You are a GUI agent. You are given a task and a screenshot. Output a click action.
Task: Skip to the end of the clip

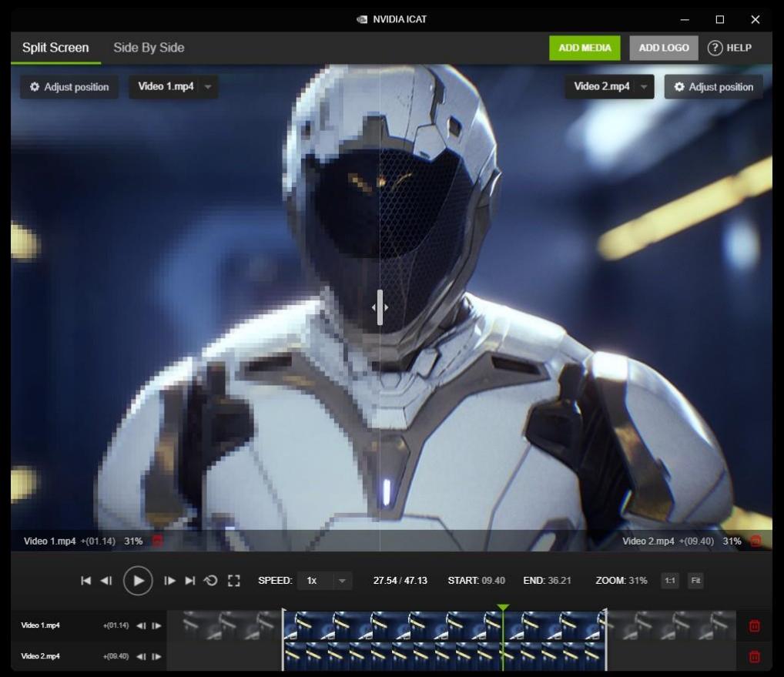click(190, 581)
